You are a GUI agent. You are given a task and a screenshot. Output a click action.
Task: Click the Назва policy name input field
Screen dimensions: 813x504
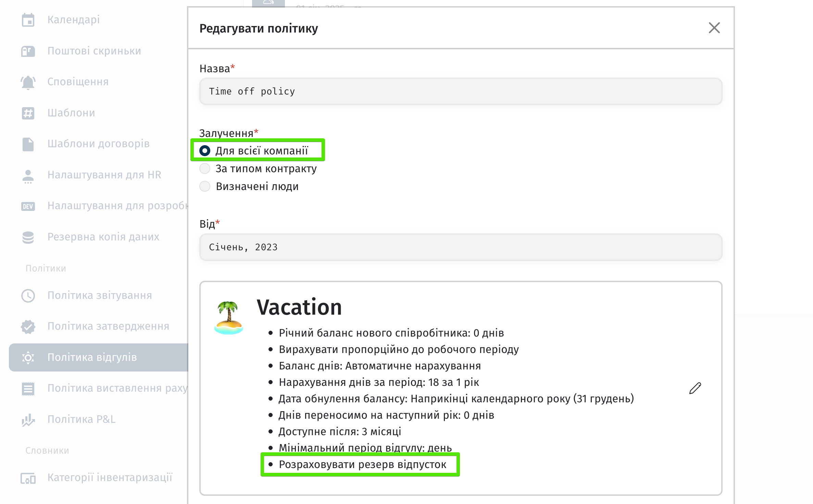tap(461, 91)
